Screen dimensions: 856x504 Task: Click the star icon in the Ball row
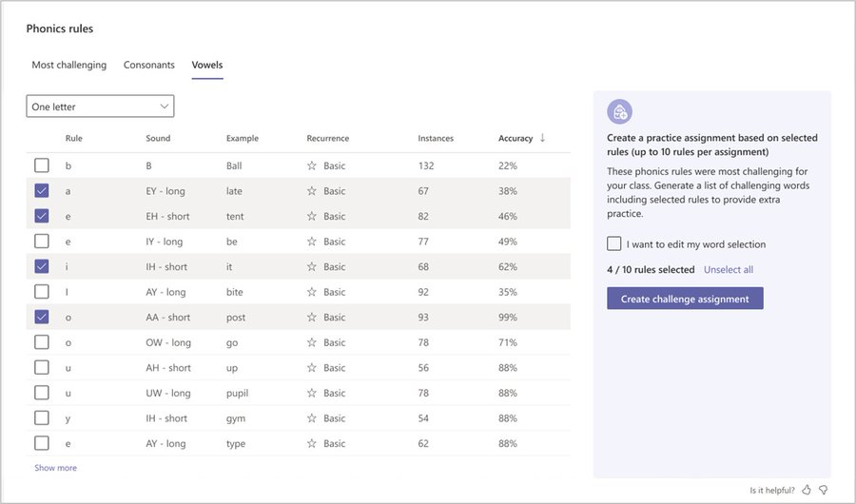311,165
